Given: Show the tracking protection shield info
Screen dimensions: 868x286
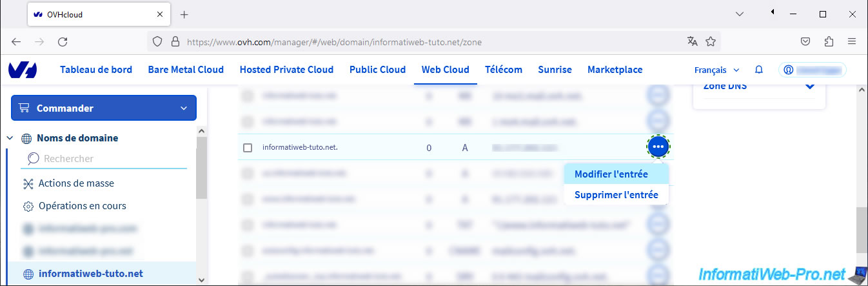Looking at the screenshot, I should point(157,42).
